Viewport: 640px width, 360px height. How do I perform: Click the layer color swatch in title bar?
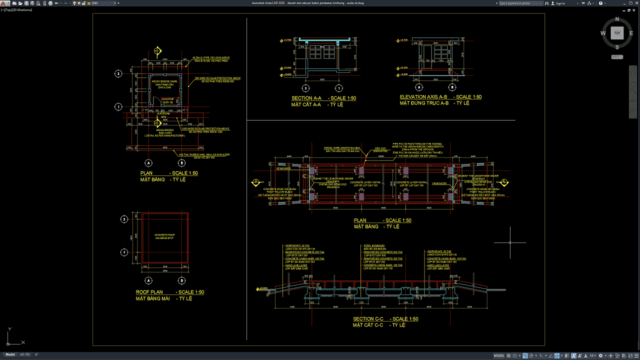[89, 3]
